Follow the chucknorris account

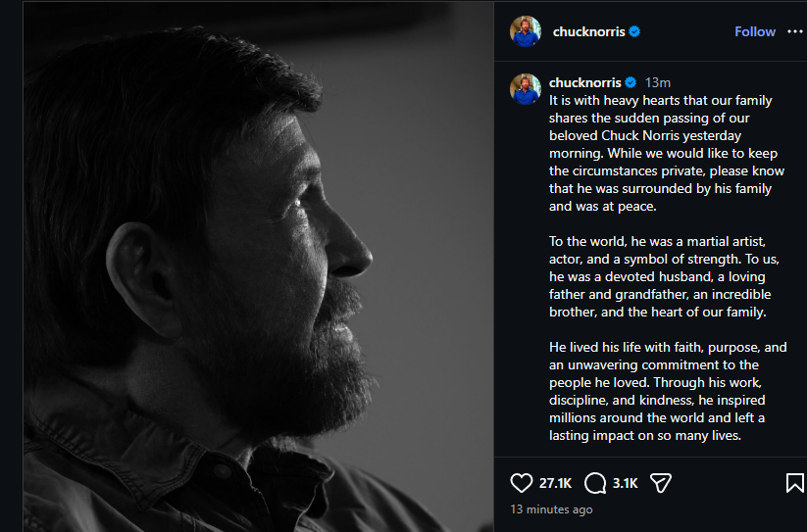pos(755,31)
